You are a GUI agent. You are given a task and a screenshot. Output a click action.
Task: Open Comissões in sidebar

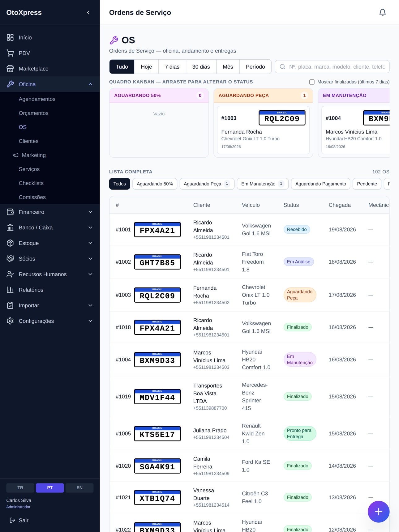pyautogui.click(x=32, y=197)
